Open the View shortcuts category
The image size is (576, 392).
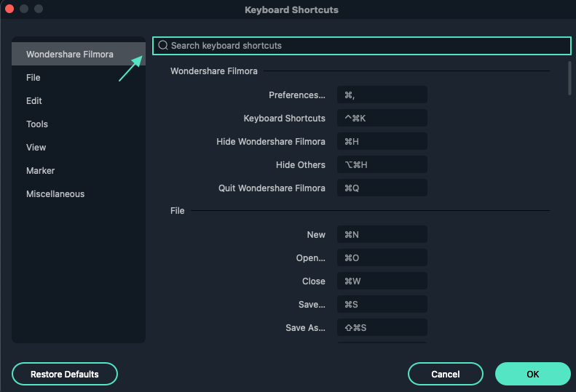(36, 148)
